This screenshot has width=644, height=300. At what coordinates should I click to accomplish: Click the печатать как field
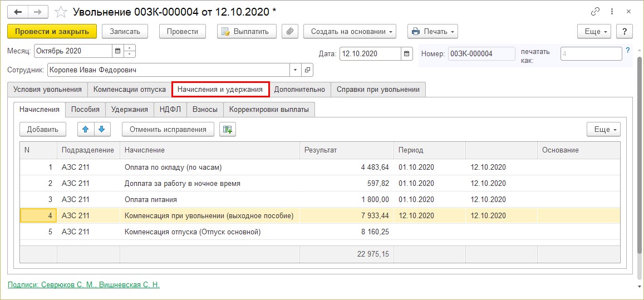click(591, 53)
